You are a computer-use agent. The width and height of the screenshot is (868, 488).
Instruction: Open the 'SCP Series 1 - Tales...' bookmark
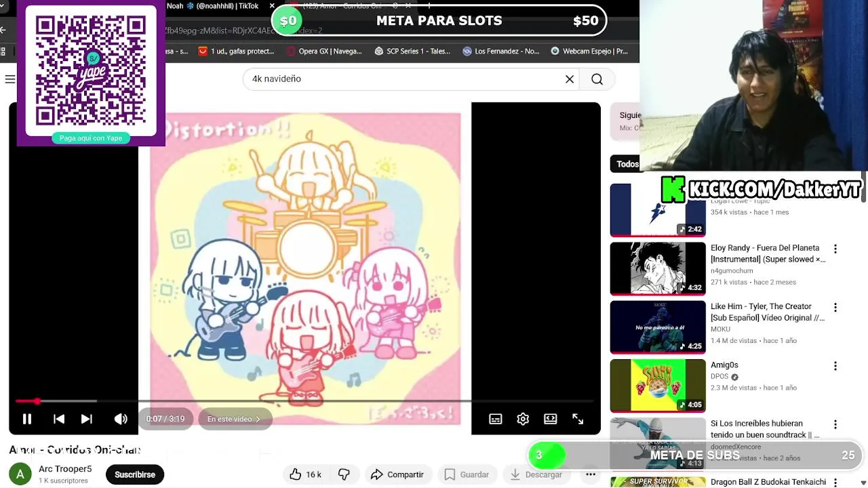(x=412, y=51)
